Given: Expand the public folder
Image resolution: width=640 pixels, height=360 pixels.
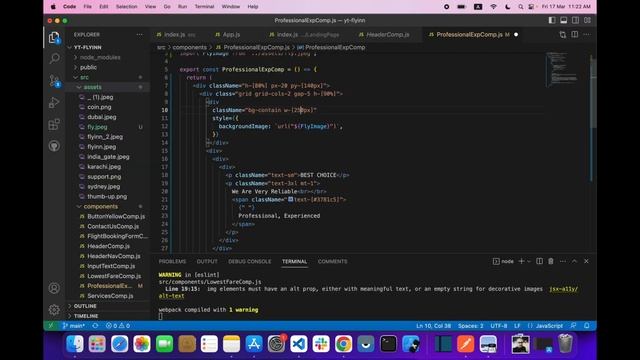Looking at the screenshot, I should (x=88, y=67).
